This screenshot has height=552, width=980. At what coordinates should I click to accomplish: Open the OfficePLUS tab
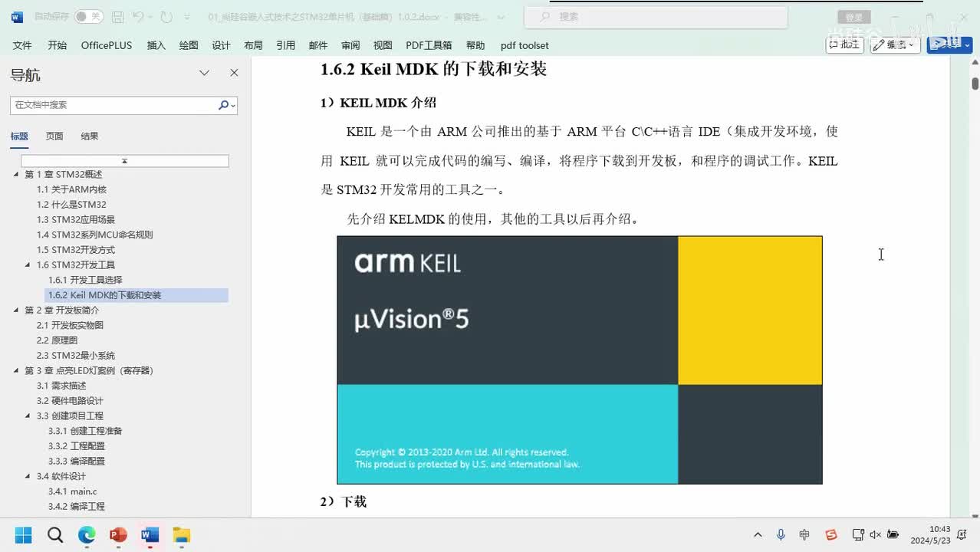coord(107,45)
